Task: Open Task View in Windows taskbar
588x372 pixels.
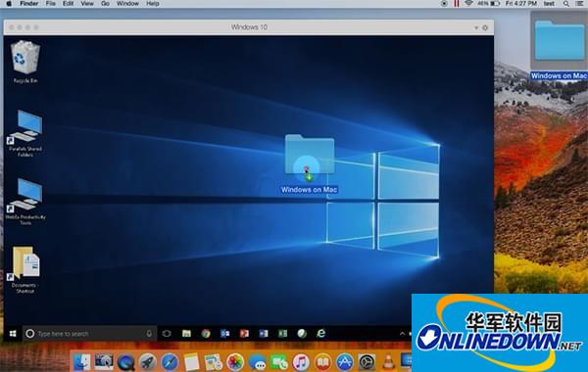Action: point(167,334)
